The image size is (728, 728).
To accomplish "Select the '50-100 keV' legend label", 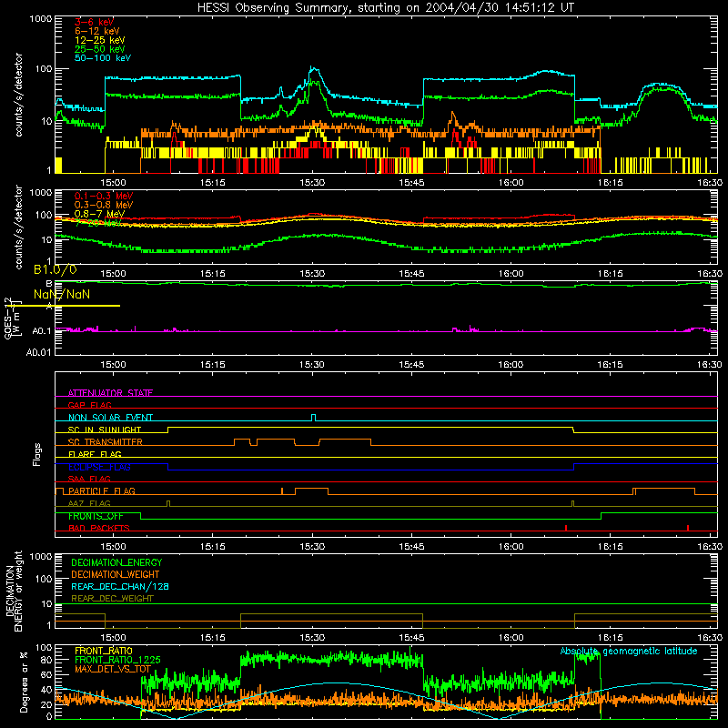I will click(x=103, y=58).
